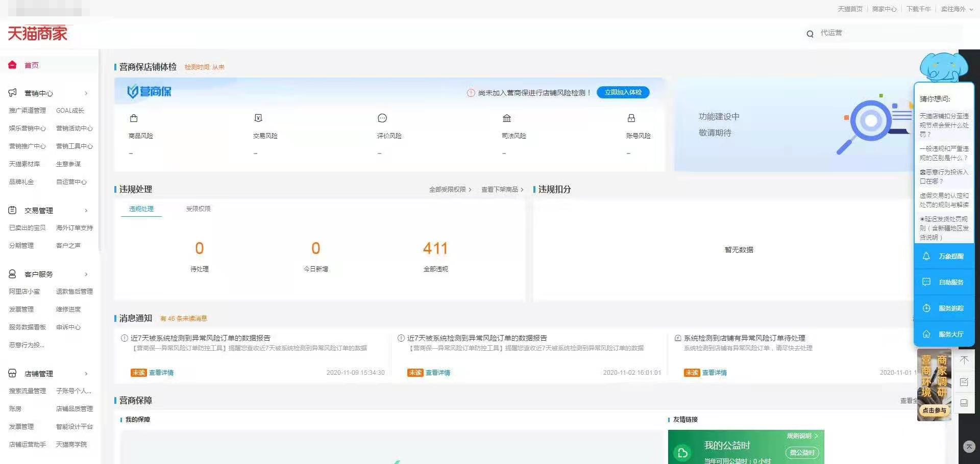Click the 营销中心 megaphone icon
This screenshot has width=980, height=464.
[12, 93]
